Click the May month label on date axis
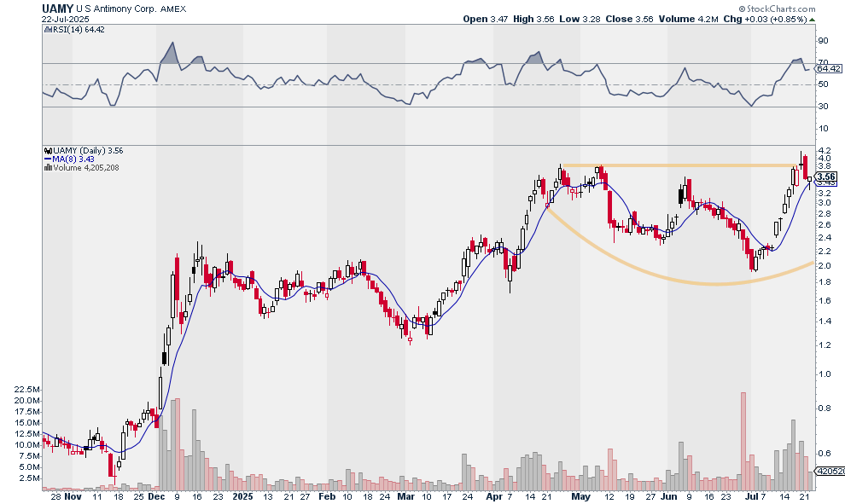The image size is (845, 504). (580, 496)
